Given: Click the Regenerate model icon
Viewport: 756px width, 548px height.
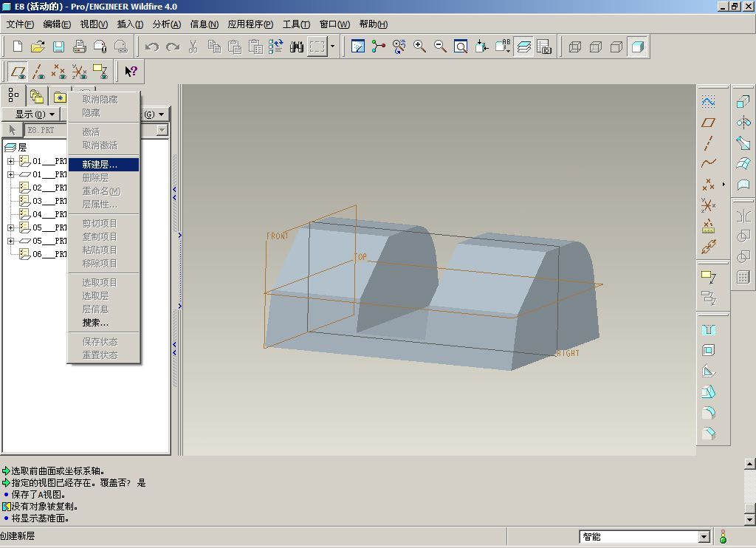Looking at the screenshot, I should [x=276, y=47].
